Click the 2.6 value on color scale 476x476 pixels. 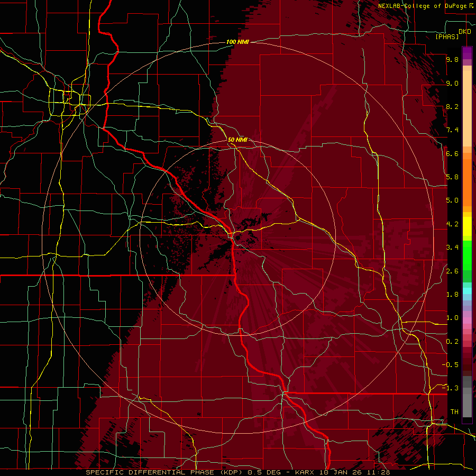tap(452, 271)
